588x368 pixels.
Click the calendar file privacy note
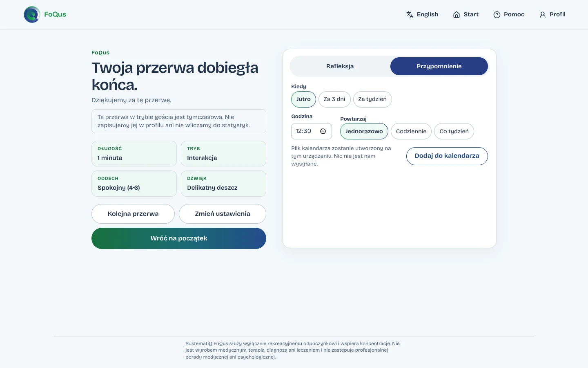(x=341, y=156)
